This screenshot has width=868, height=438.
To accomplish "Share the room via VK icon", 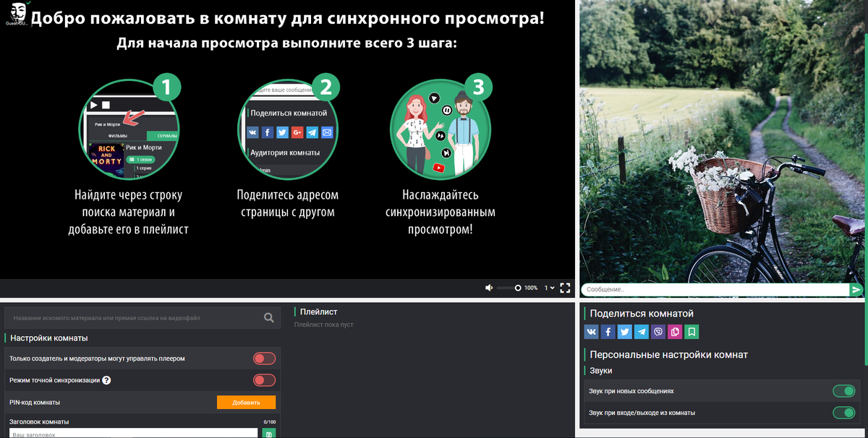I will coord(591,331).
